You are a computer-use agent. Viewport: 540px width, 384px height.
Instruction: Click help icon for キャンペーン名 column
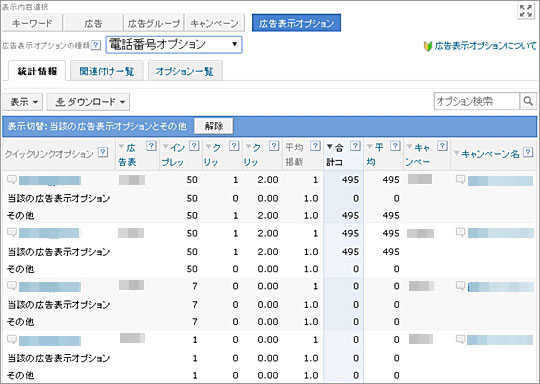click(528, 152)
